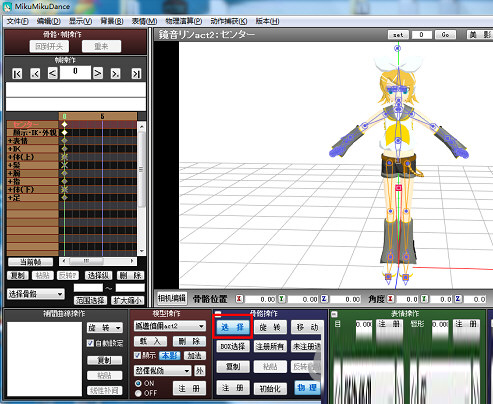Open the model selection dropdown in 模型操作
Viewport: 493px width, 404px height.
(x=170, y=326)
